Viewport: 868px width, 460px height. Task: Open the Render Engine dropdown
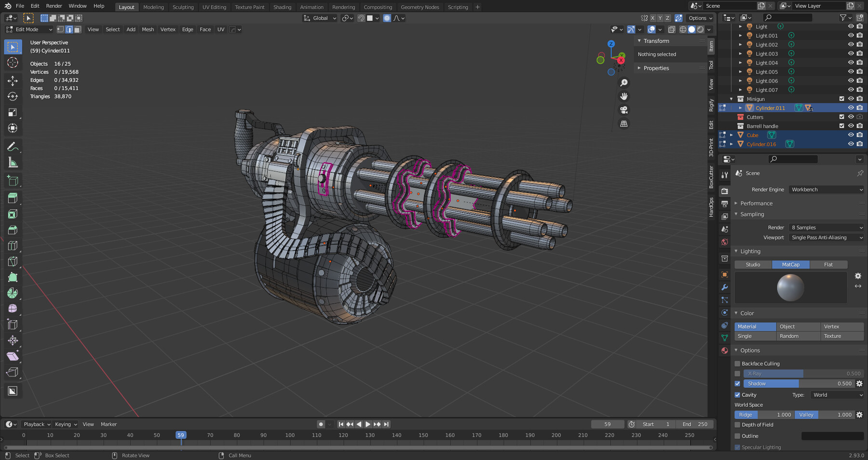pyautogui.click(x=826, y=189)
